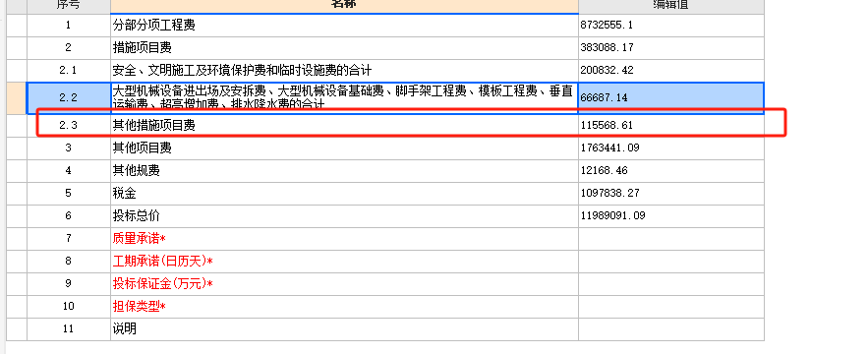Select the 其他规费 name cell
Viewport: 868px width, 354px height.
(x=344, y=171)
